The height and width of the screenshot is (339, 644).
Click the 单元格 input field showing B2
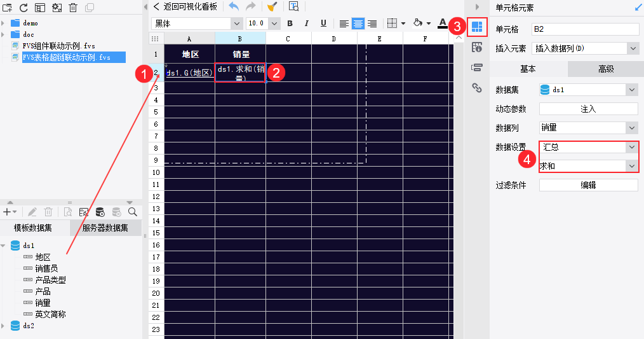pyautogui.click(x=586, y=29)
